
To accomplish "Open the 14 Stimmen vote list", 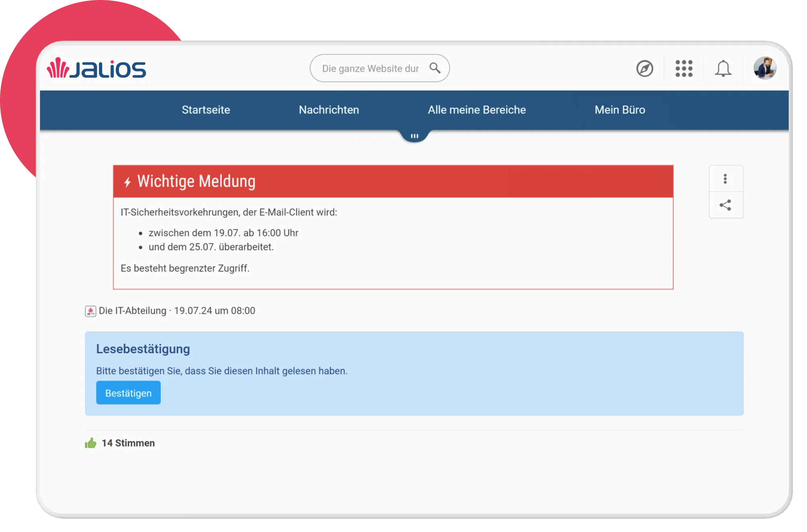I will point(128,443).
